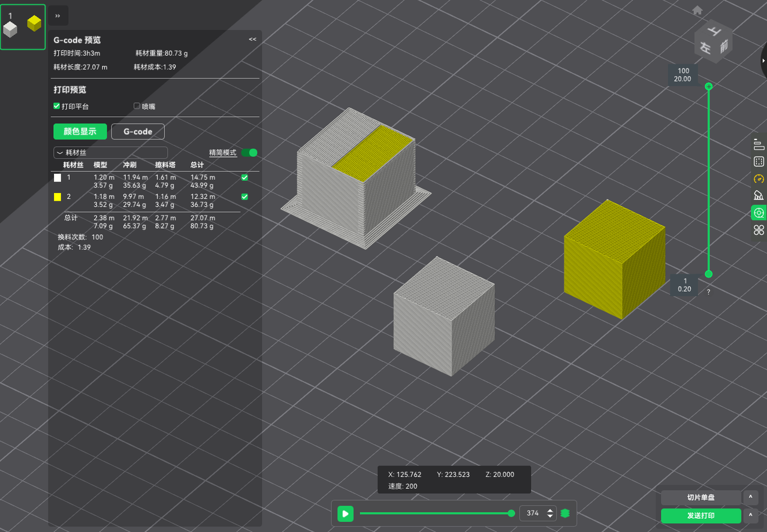Click the stacked bars icon in right toolbar
767x532 pixels.
coord(759,144)
